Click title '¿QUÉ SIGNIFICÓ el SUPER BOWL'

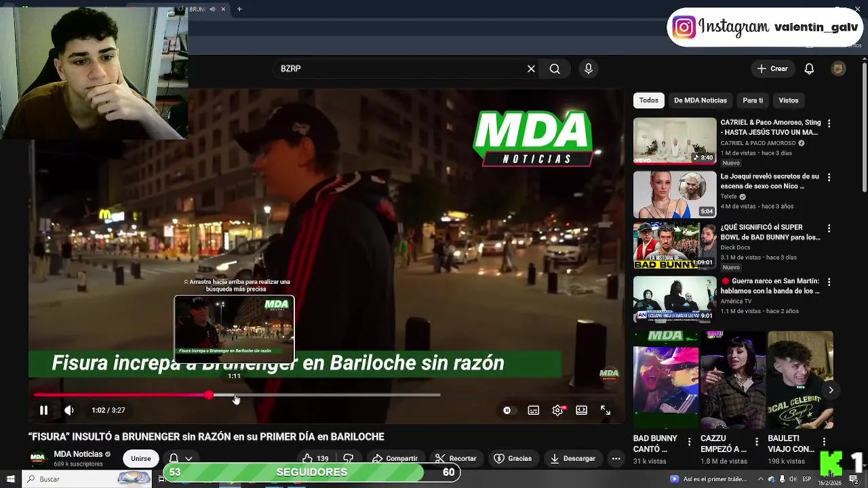pos(770,232)
